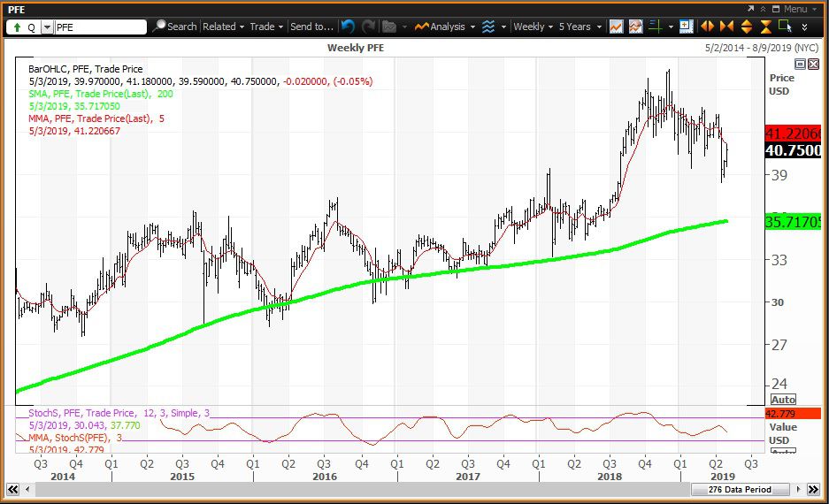Click the orange line chart icon

(x=616, y=27)
